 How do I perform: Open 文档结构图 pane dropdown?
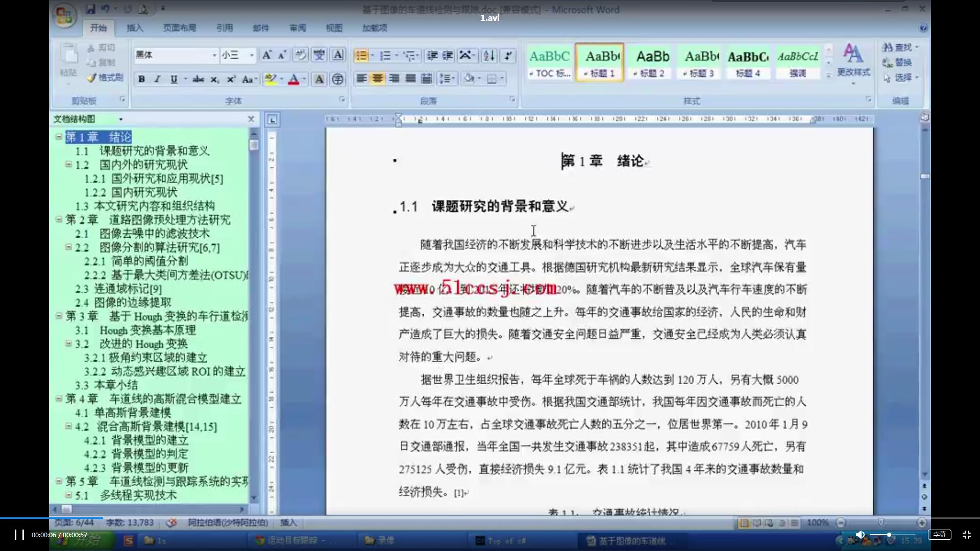pos(121,119)
